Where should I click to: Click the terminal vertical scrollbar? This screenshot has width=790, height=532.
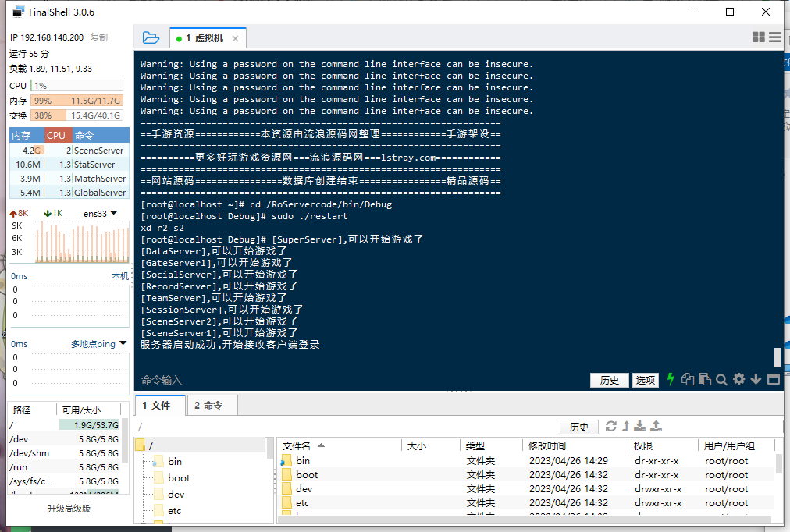pyautogui.click(x=778, y=357)
